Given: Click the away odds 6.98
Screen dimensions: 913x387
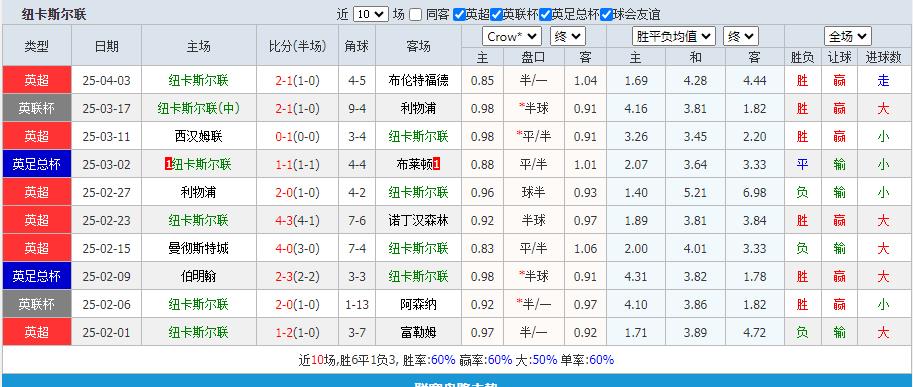Looking at the screenshot, I should [x=755, y=193].
